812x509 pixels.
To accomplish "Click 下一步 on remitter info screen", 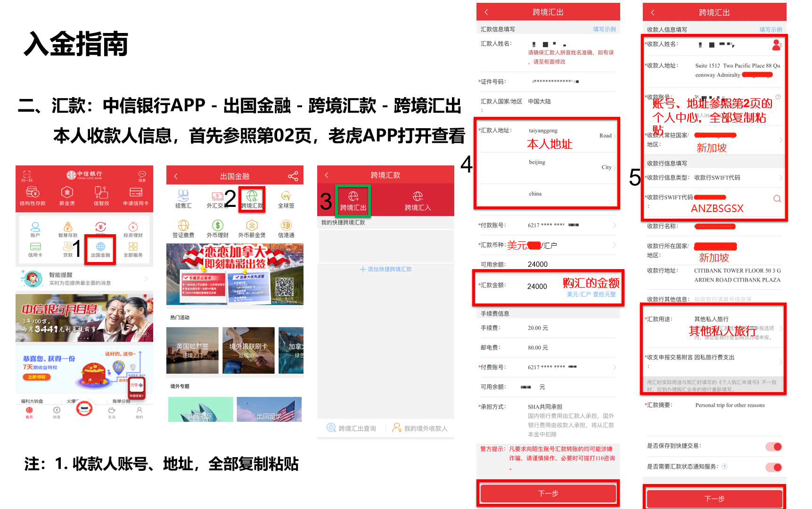I will 548,493.
